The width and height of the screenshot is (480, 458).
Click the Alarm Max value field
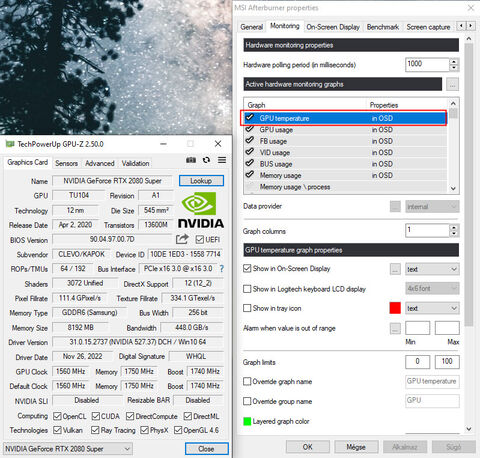[x=447, y=328]
